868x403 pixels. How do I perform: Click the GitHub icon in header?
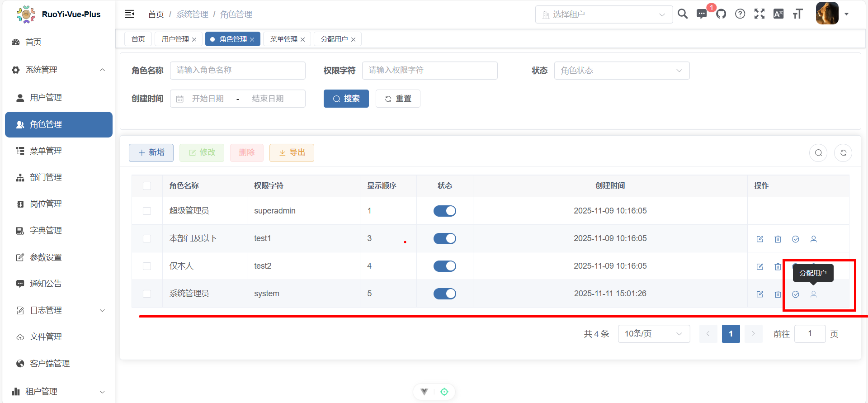click(721, 14)
